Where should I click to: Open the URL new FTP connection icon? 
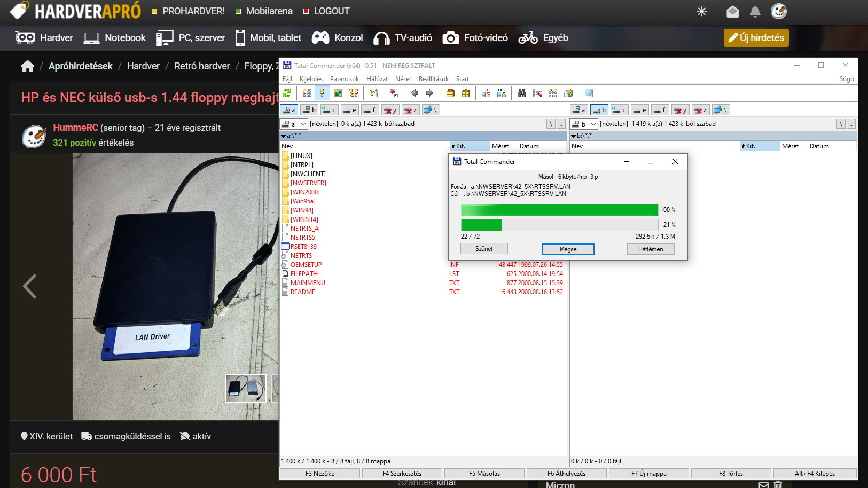tap(501, 93)
